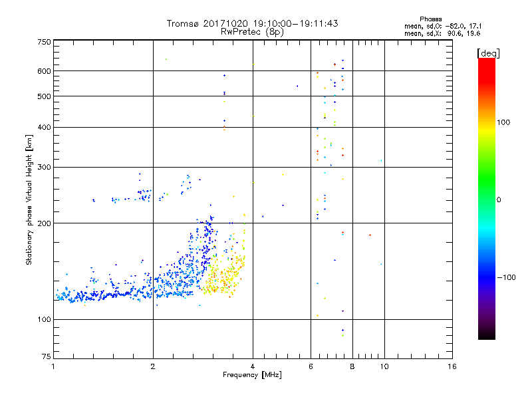The width and height of the screenshot is (532, 399).
Task: Click the color bar label '100'
Action: click(503, 122)
